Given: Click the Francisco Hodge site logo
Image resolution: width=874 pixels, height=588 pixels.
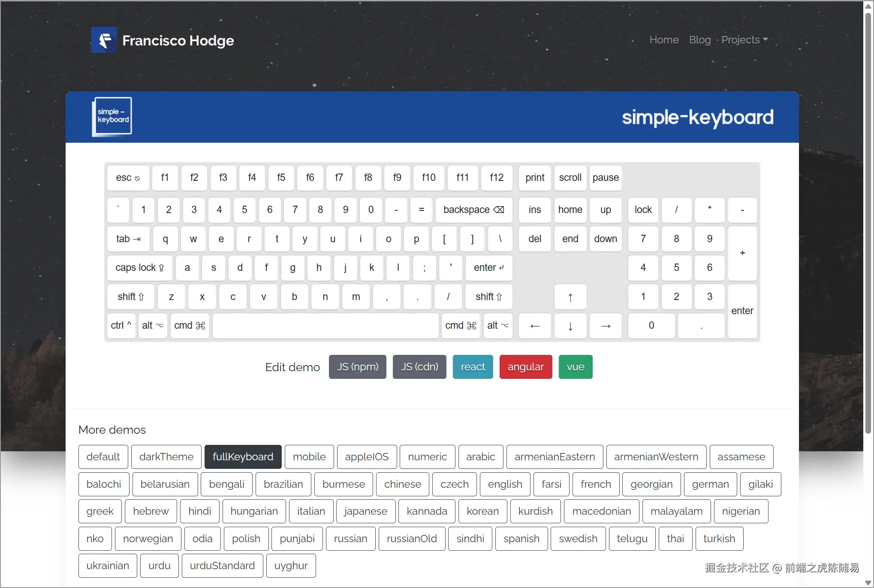Looking at the screenshot, I should [x=103, y=39].
